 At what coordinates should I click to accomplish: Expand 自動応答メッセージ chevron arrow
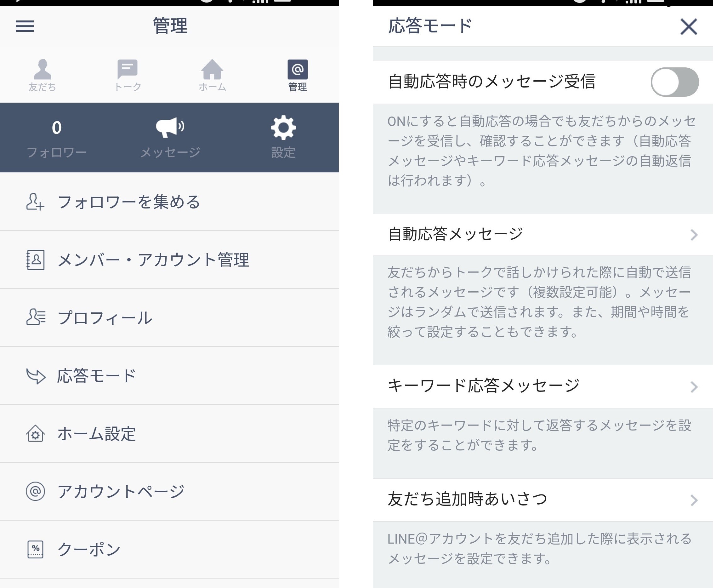pos(694,234)
